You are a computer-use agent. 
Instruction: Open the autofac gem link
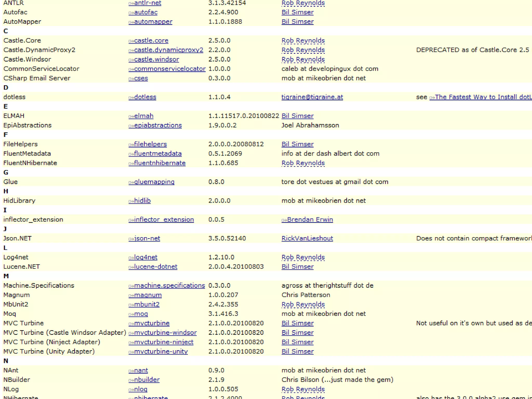[x=145, y=12]
